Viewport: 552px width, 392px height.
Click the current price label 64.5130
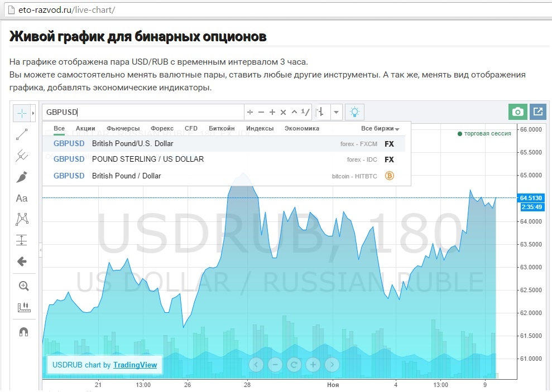(531, 198)
